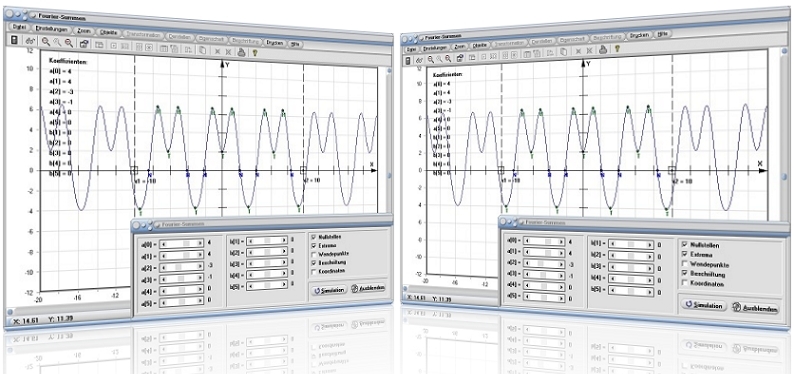Open Drucken menu in left window
Screen dimensions: 794x374
click(274, 43)
